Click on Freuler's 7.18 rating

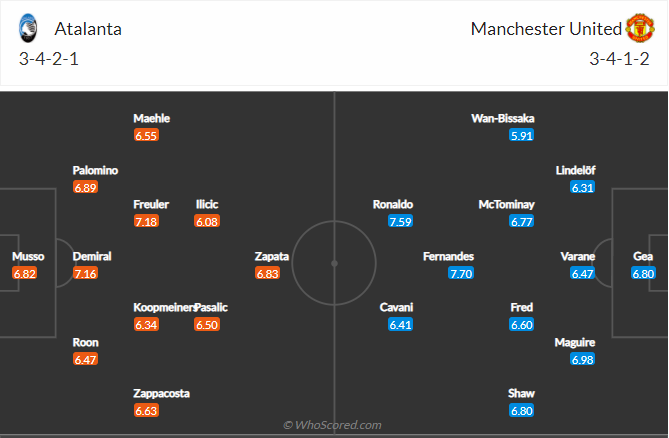(147, 221)
